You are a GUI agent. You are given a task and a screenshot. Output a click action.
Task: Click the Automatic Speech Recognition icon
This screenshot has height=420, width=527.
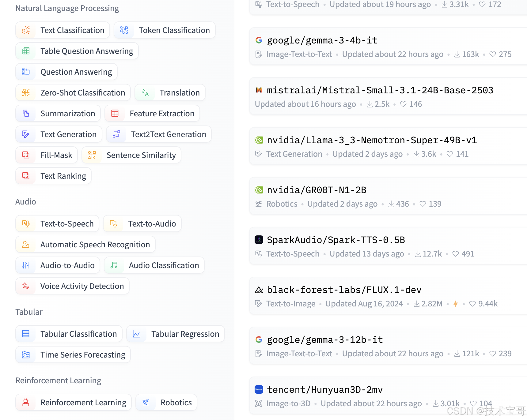[x=26, y=244]
